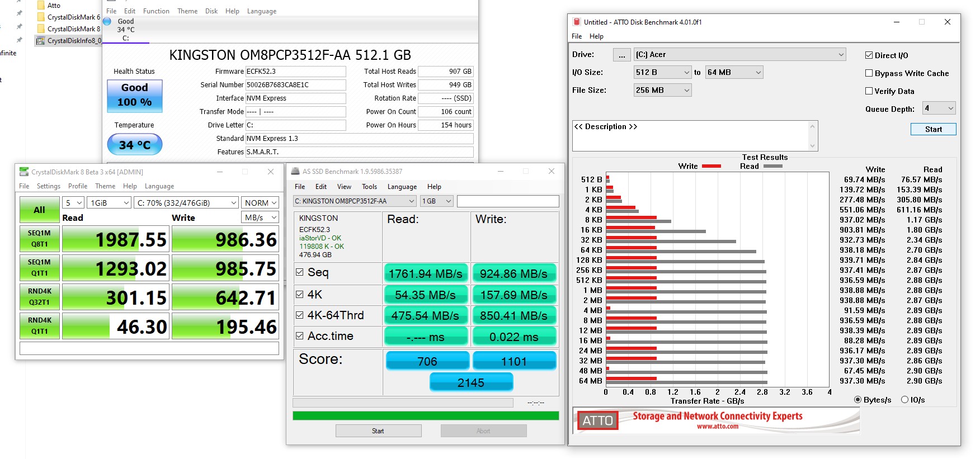Select the IO/s radio button
The width and height of the screenshot is (980, 459).
(x=904, y=400)
